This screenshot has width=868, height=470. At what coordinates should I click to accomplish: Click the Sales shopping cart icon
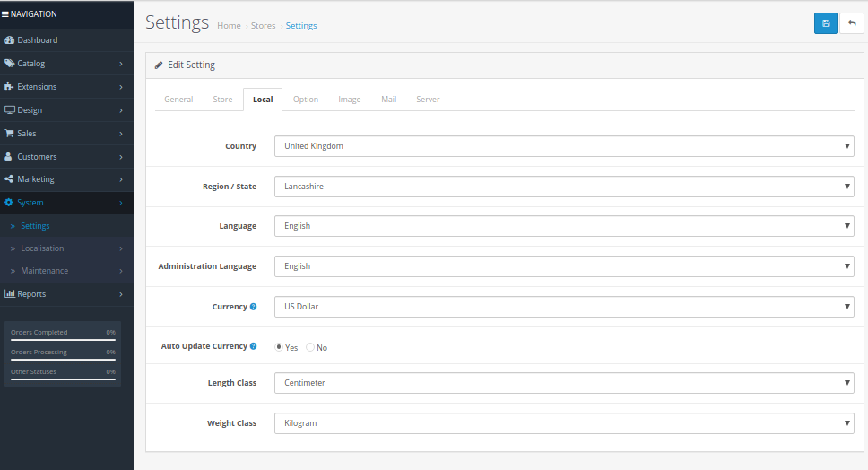point(10,134)
